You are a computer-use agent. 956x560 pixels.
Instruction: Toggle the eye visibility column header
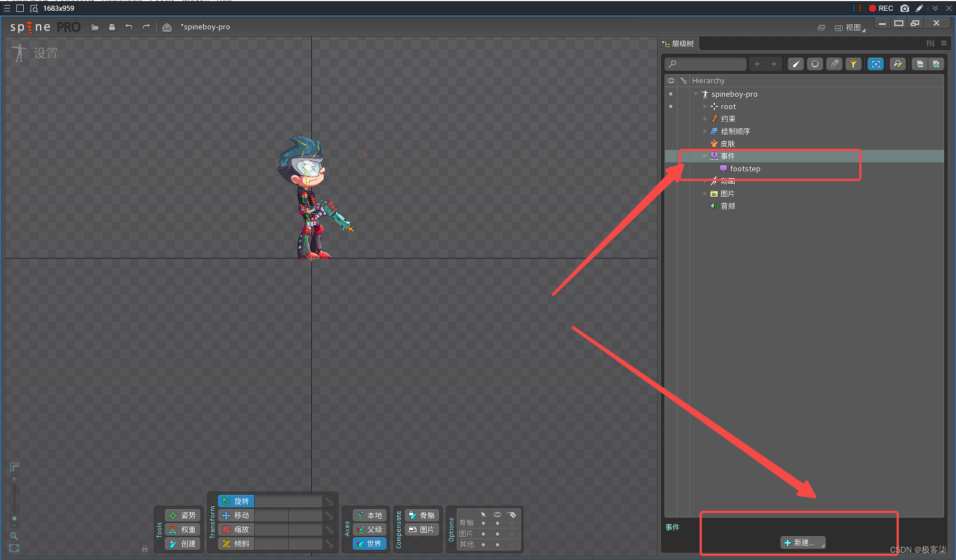[x=671, y=81]
